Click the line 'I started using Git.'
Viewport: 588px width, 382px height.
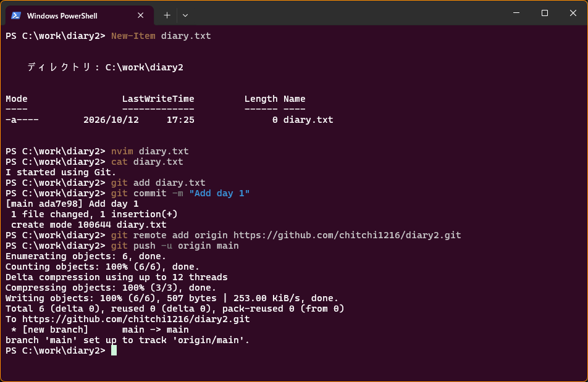(61, 172)
